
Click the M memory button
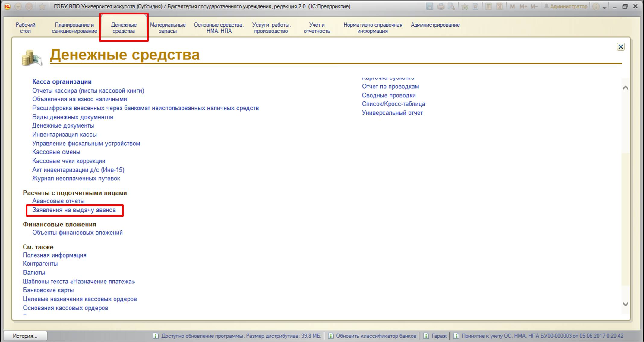[x=512, y=6]
